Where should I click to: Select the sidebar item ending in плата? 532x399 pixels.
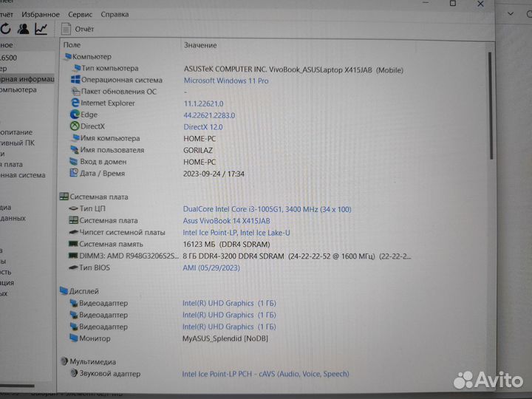coord(11,165)
